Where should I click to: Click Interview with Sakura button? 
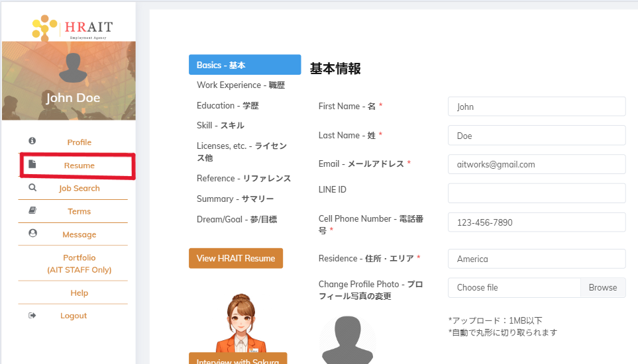click(x=238, y=358)
